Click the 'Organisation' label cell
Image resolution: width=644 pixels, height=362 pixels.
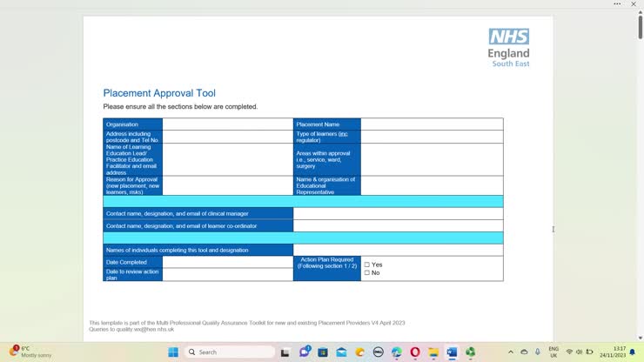click(x=132, y=124)
